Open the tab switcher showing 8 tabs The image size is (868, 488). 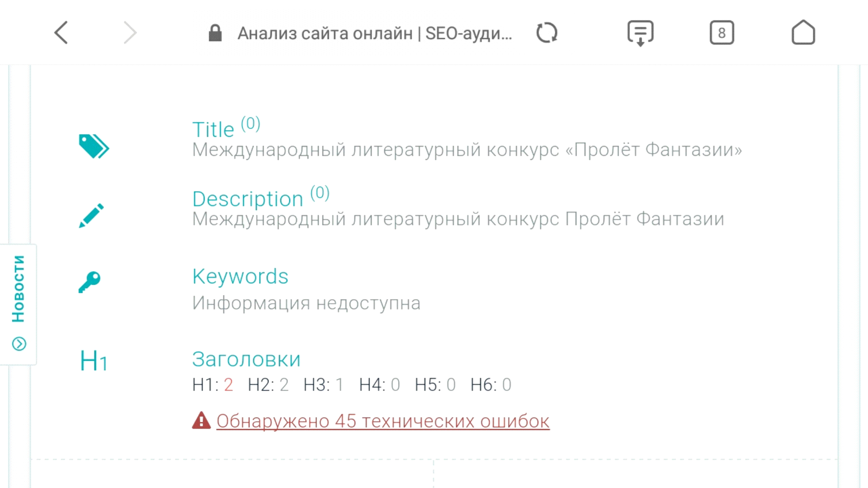tap(722, 33)
